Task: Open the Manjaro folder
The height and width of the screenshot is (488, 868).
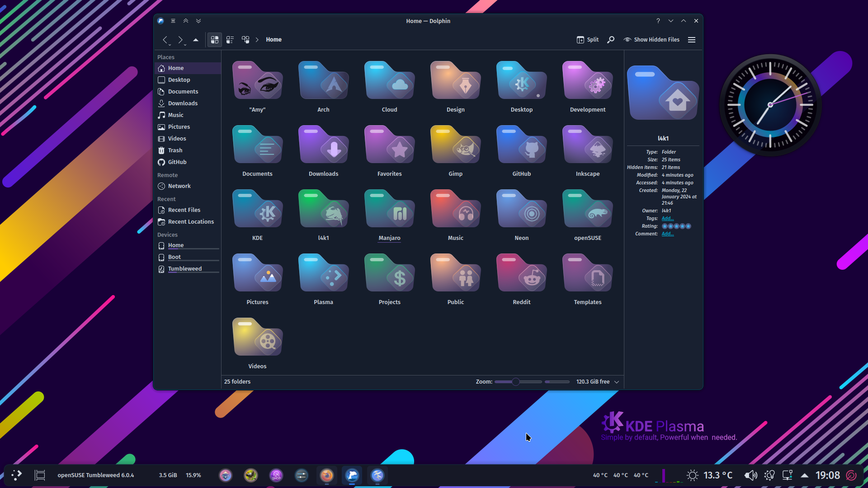Action: pos(389,209)
